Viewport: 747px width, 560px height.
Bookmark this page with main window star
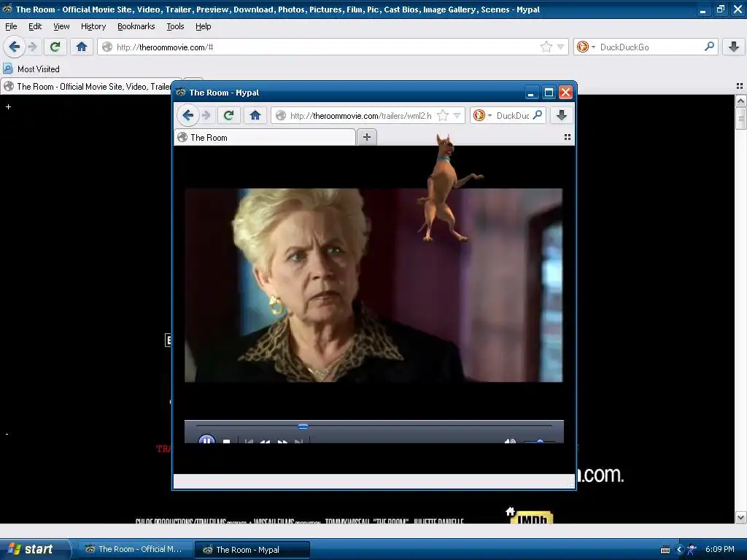546,47
